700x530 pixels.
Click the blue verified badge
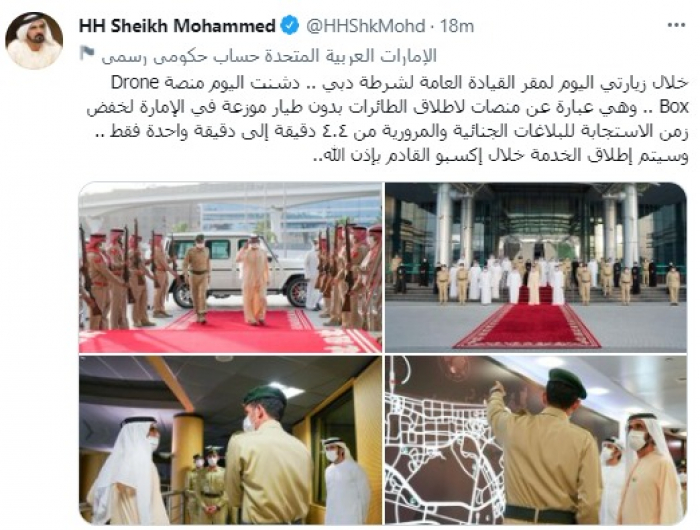pos(290,26)
